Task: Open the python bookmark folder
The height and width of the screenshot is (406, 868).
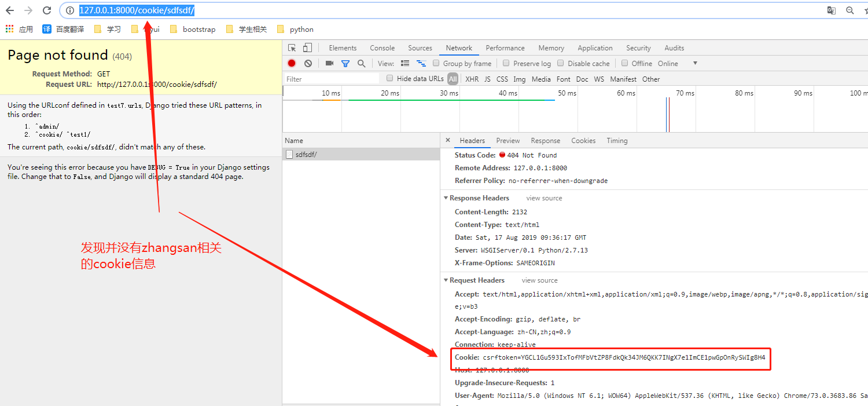Action: tap(295, 29)
